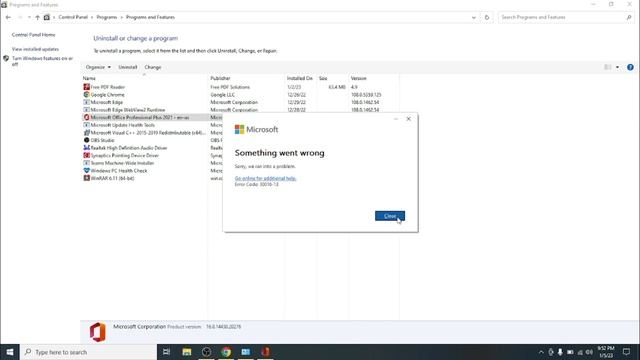The width and height of the screenshot is (640, 360).
Task: Sort by the Size column header
Action: (x=323, y=78)
